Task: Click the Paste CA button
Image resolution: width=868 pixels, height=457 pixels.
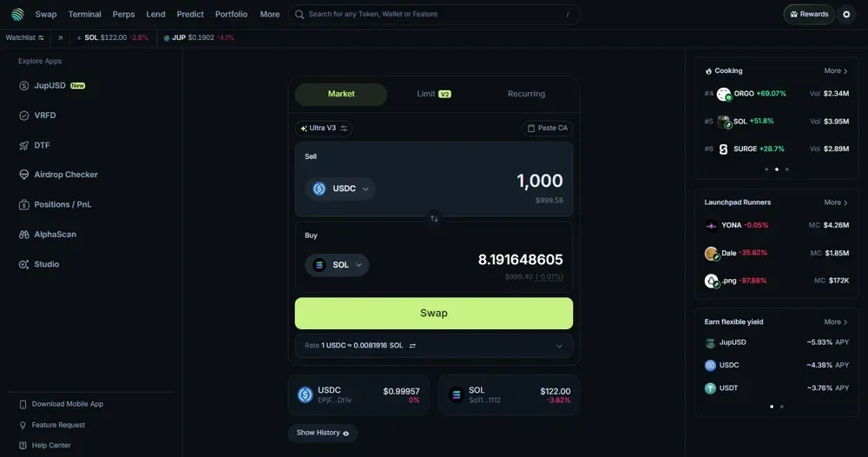Action: point(547,128)
